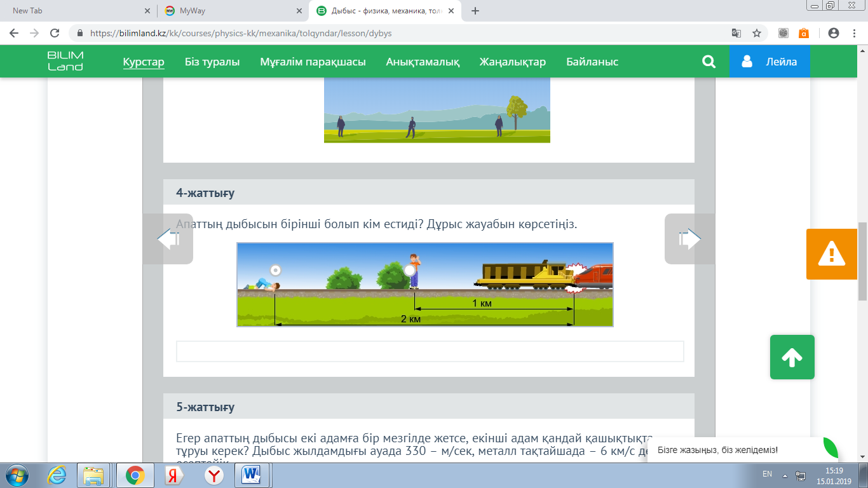Open the Лейла user profile menu
The height and width of the screenshot is (488, 868).
click(x=770, y=62)
